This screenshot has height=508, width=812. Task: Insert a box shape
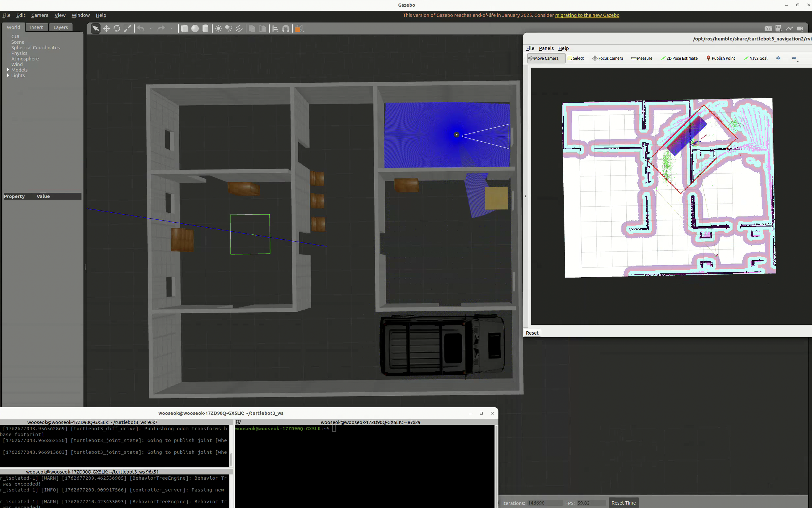[x=184, y=29]
